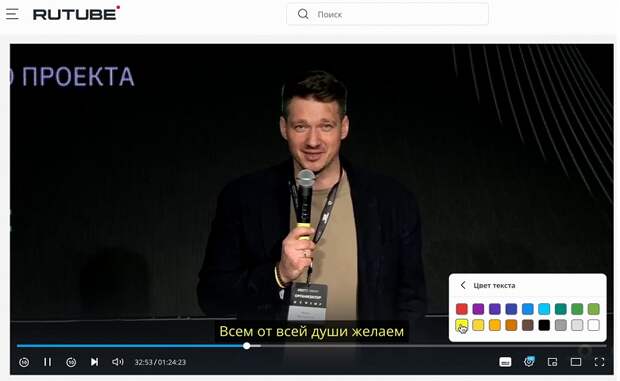Image resolution: width=620 pixels, height=381 pixels.
Task: Rewind the video ten seconds
Action: (24, 362)
